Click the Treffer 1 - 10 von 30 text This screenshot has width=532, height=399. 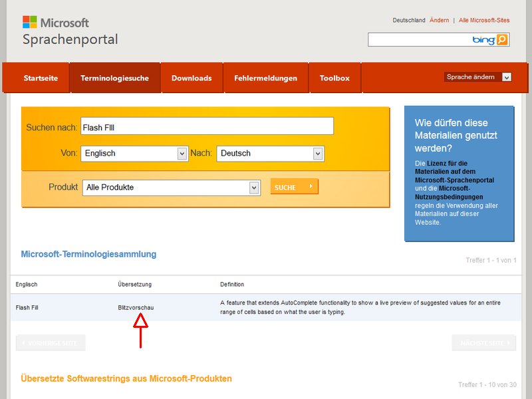coord(487,385)
